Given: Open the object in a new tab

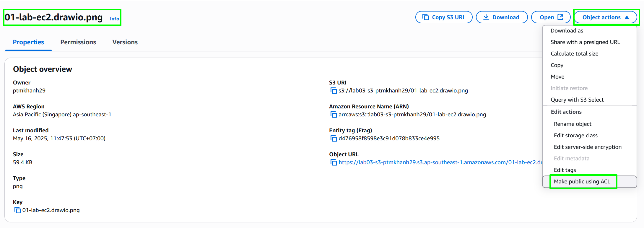Looking at the screenshot, I should coord(551,17).
